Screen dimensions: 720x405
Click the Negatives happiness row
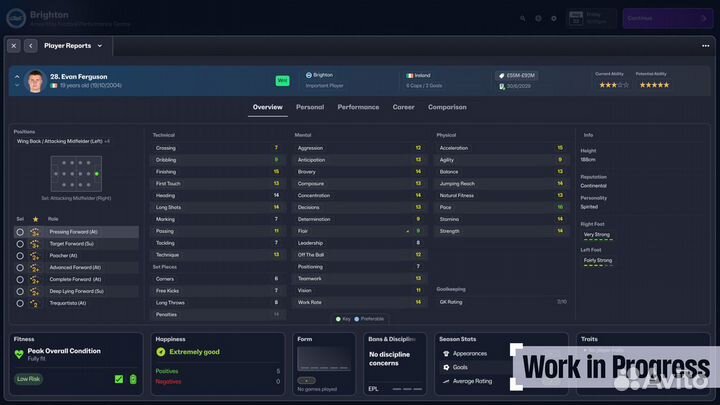pos(218,382)
